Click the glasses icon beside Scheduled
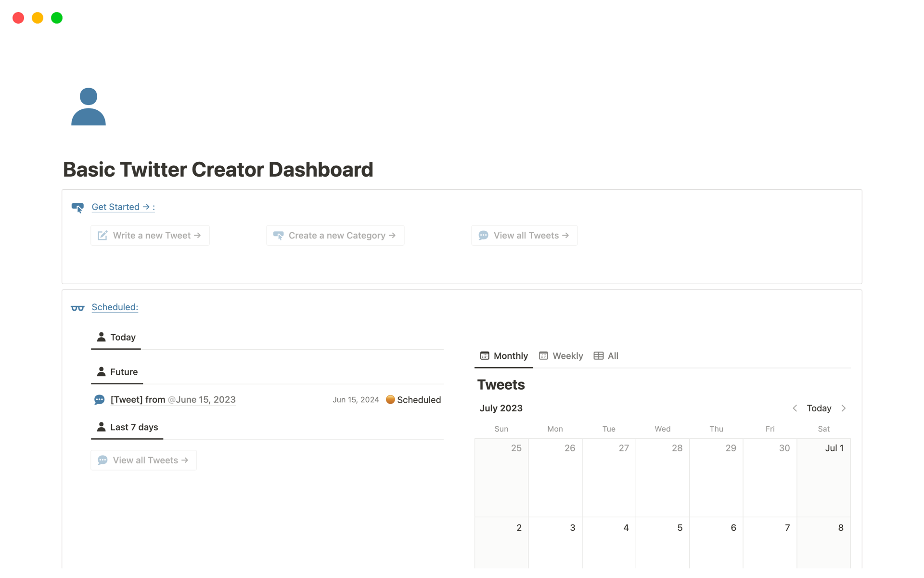 [x=77, y=308]
